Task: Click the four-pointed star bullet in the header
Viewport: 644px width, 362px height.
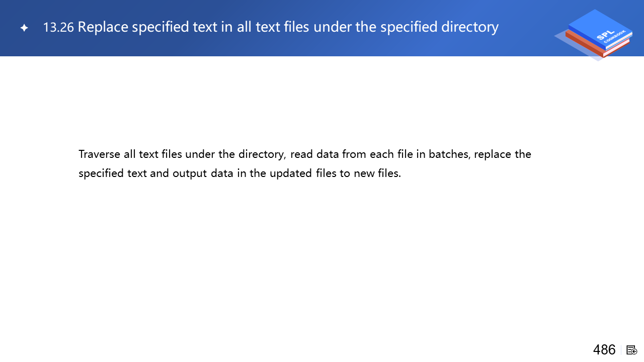Action: [24, 28]
